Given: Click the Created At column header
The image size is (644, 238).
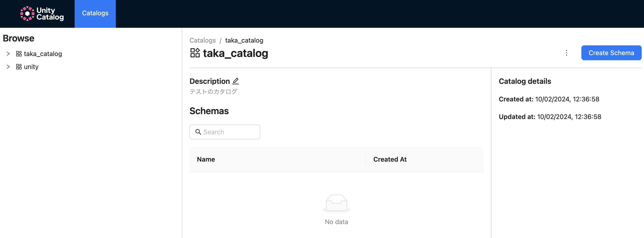Looking at the screenshot, I should coord(390,160).
